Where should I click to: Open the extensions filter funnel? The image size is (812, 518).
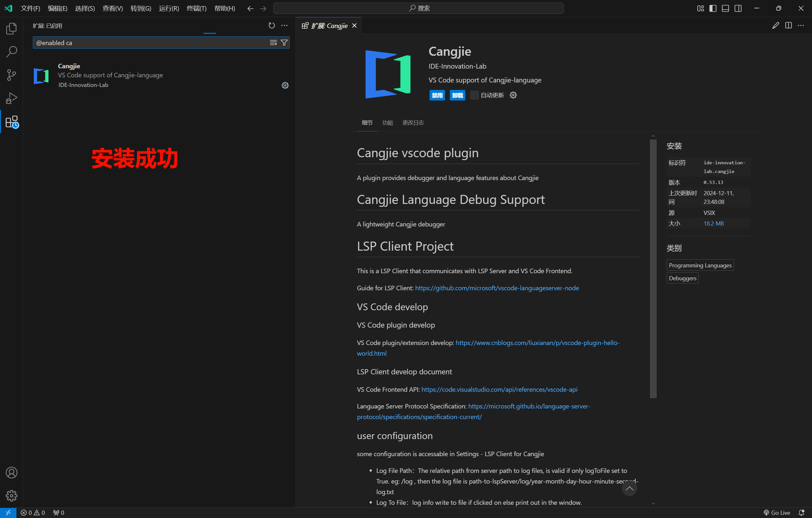[x=284, y=43]
